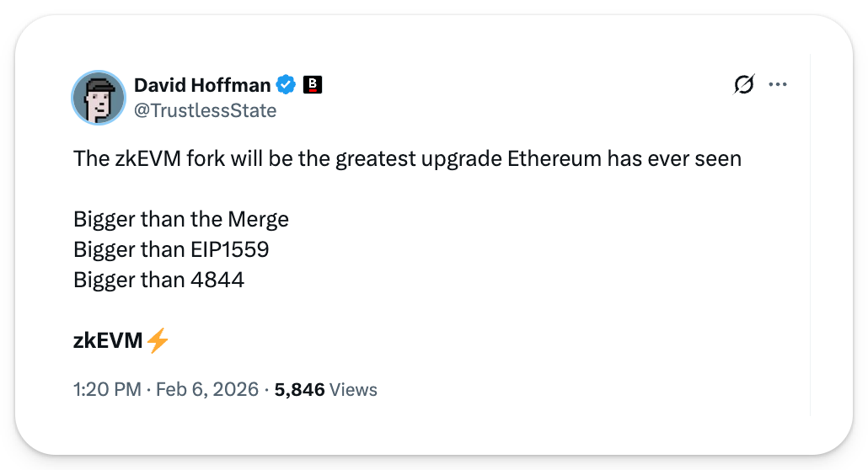The width and height of the screenshot is (868, 470).
Task: Click the tweet's first sentence about zkEVM fork
Action: coord(407,159)
